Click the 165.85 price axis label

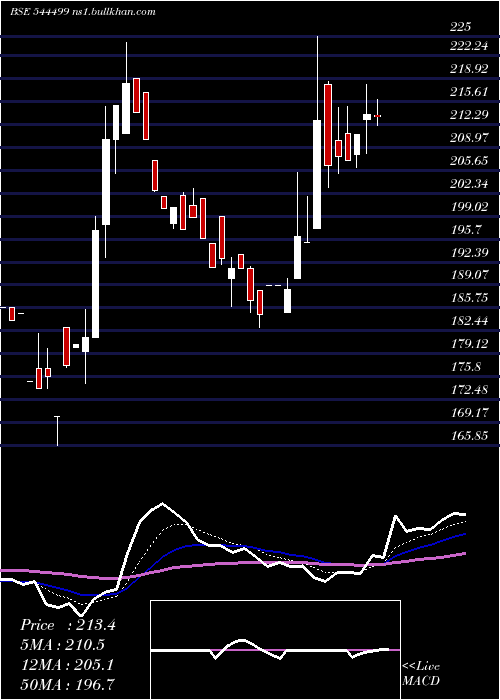pos(469,435)
